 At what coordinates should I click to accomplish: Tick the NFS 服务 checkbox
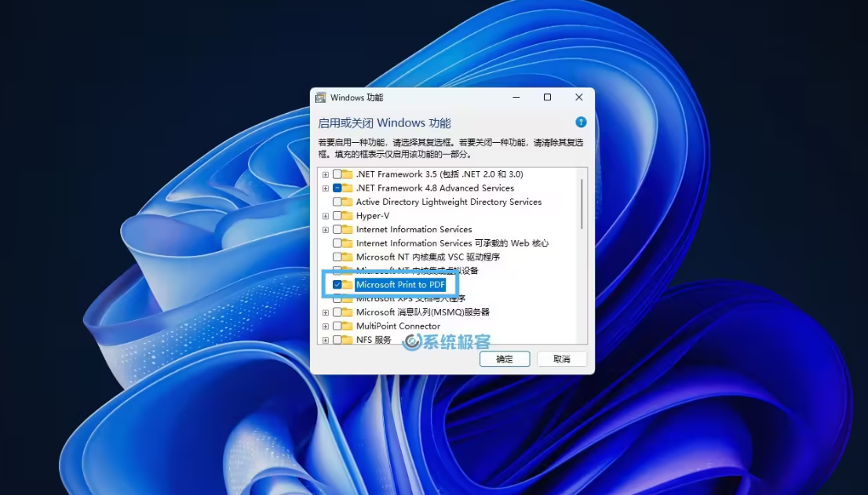[337, 340]
